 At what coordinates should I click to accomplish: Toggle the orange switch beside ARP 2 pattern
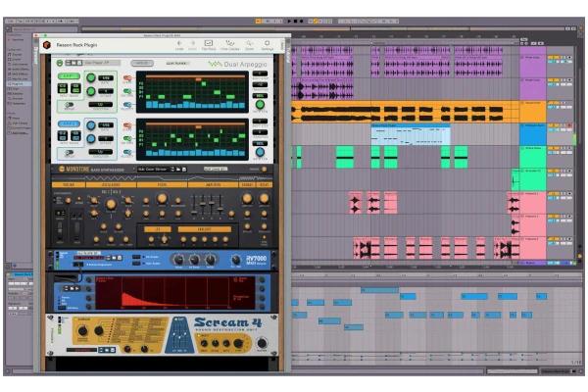click(x=127, y=125)
